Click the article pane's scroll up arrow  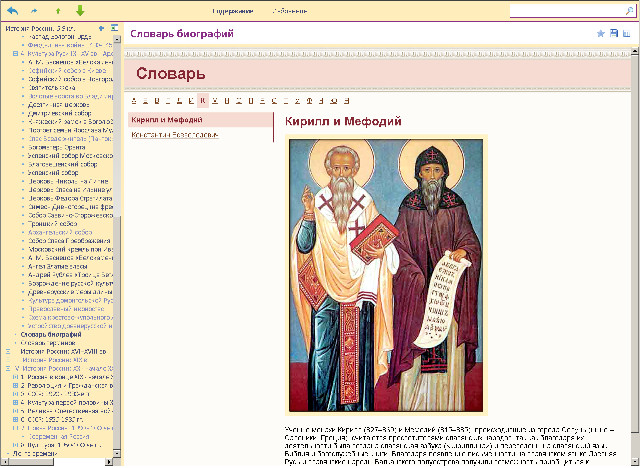click(x=635, y=51)
